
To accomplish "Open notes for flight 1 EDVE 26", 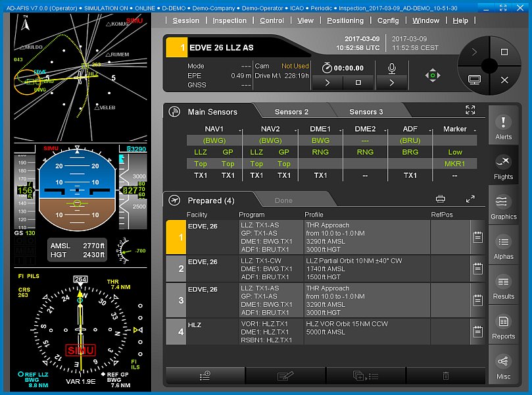I will click(477, 237).
